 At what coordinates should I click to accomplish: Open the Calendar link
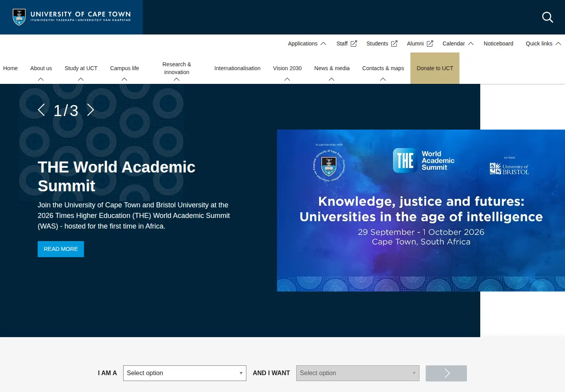454,44
